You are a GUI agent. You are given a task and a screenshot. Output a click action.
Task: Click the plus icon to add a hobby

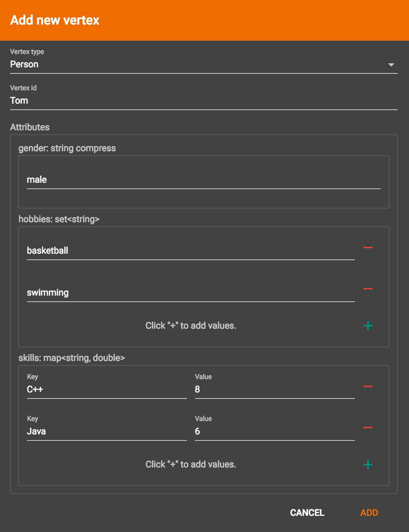[x=367, y=326]
